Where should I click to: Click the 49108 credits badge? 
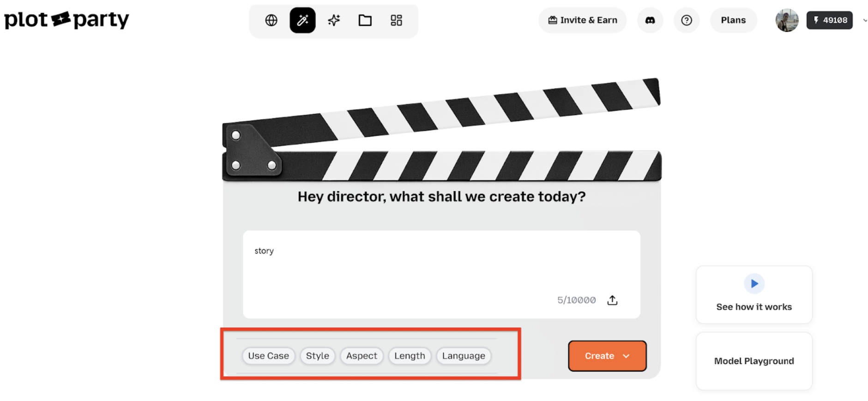click(830, 20)
